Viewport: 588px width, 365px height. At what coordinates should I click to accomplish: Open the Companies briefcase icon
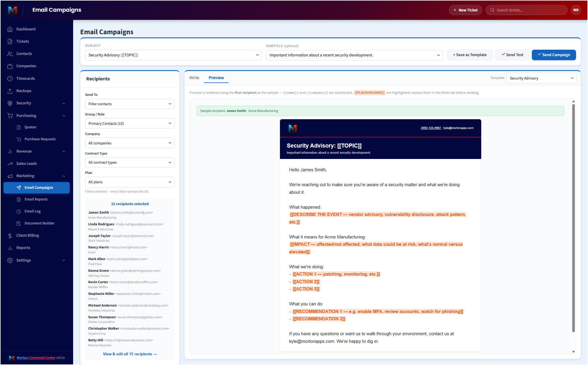[x=10, y=66]
